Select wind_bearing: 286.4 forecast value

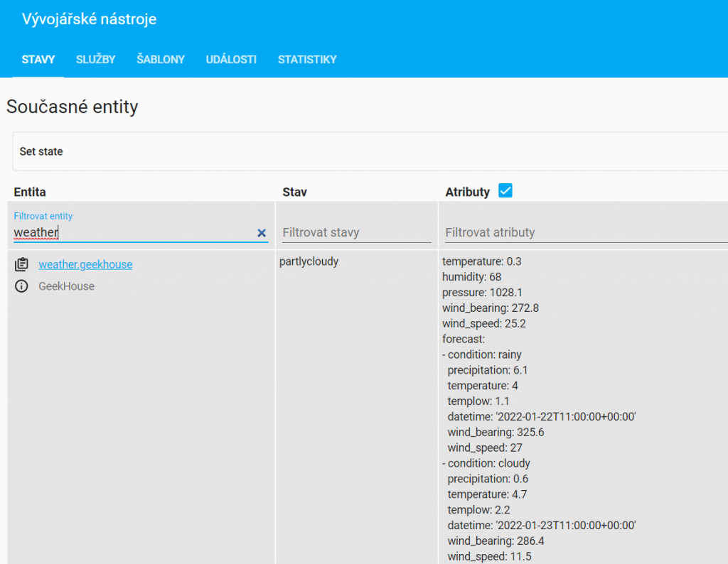[496, 541]
